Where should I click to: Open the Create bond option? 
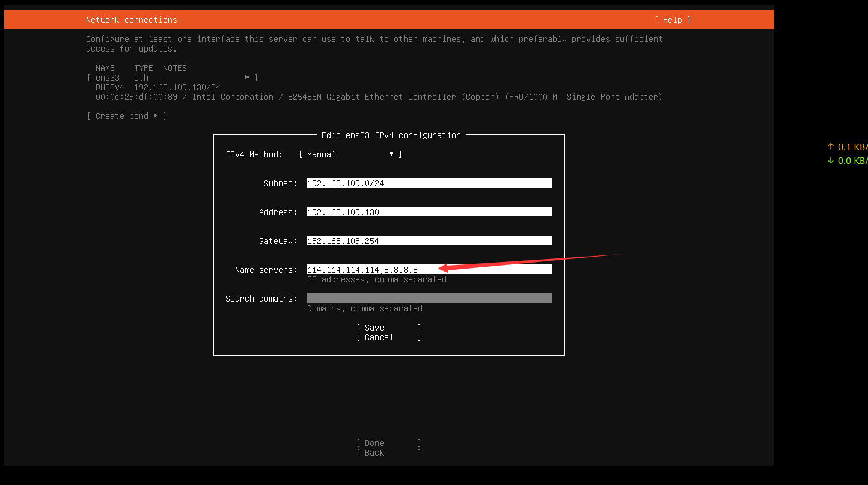coord(127,116)
